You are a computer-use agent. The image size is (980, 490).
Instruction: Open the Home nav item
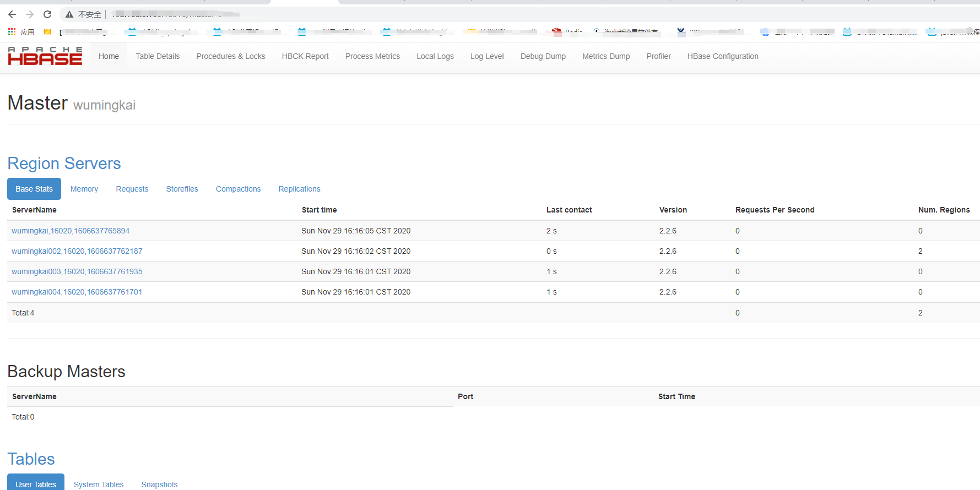109,56
